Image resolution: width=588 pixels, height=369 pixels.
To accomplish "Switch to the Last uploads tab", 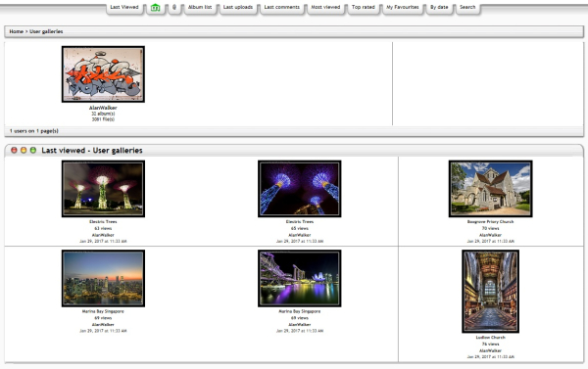I will [x=238, y=7].
